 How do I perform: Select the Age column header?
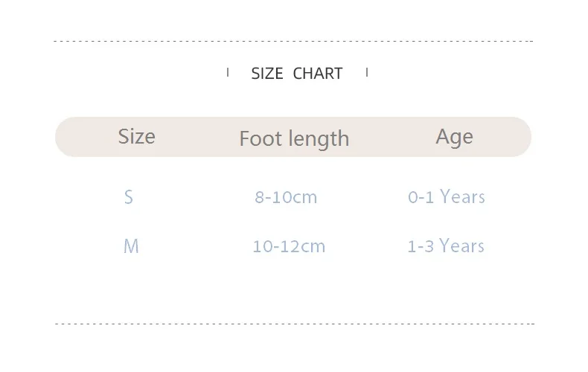point(454,137)
